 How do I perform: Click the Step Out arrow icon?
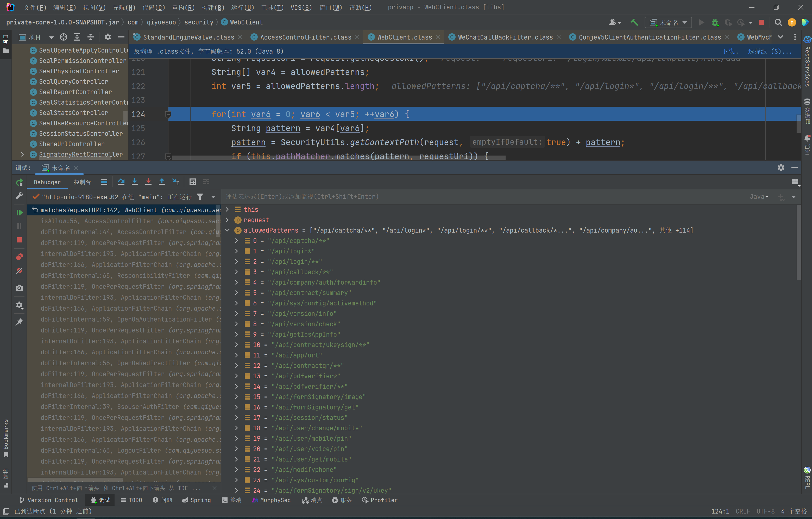click(162, 182)
